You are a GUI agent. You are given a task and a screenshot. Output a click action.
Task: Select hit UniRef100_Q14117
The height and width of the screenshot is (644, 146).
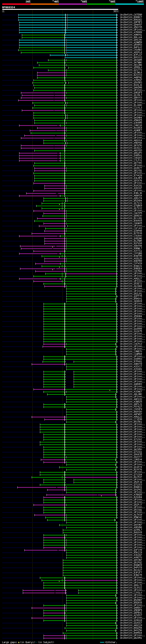(131, 148)
